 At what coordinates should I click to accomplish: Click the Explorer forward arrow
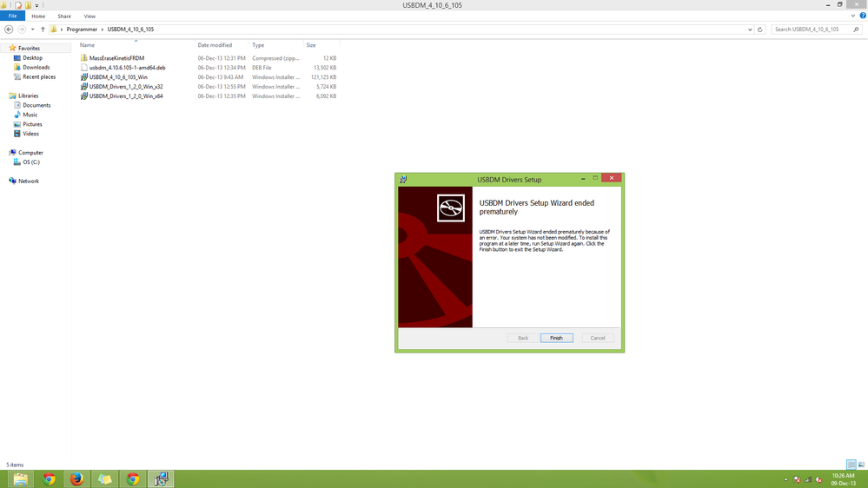pyautogui.click(x=22, y=30)
